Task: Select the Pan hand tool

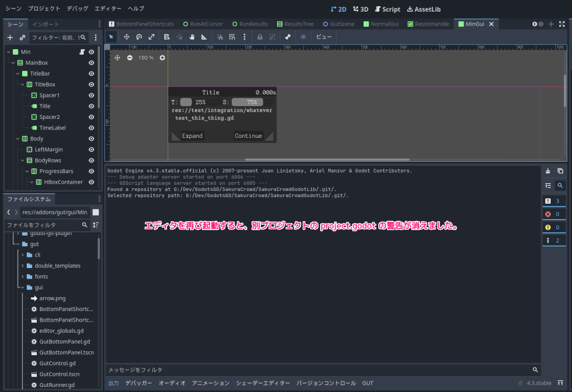Action: click(192, 37)
